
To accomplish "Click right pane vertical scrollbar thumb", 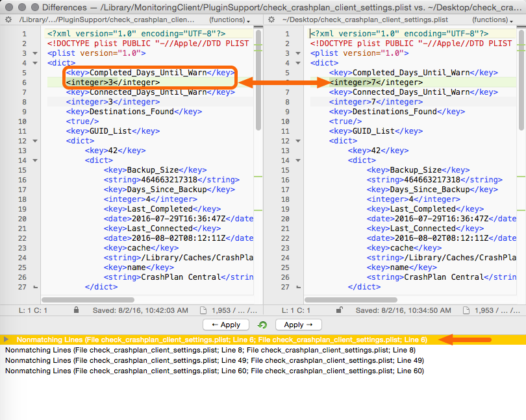I will pyautogui.click(x=521, y=80).
